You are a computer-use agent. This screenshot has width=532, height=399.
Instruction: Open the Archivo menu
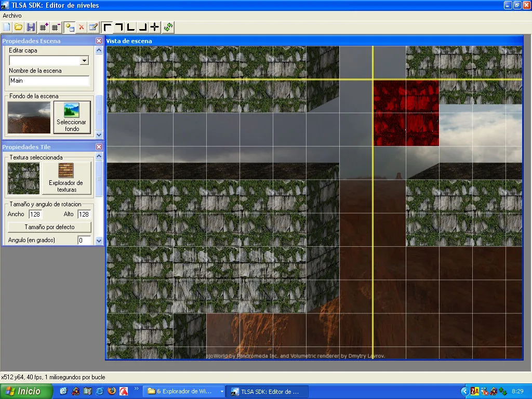[x=12, y=16]
